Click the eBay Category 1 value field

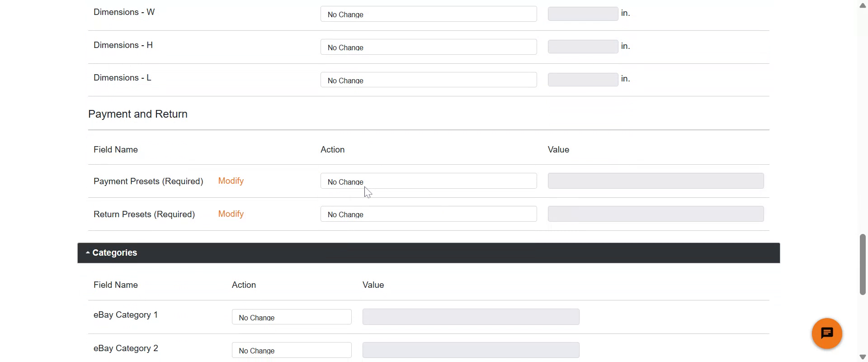[471, 317]
